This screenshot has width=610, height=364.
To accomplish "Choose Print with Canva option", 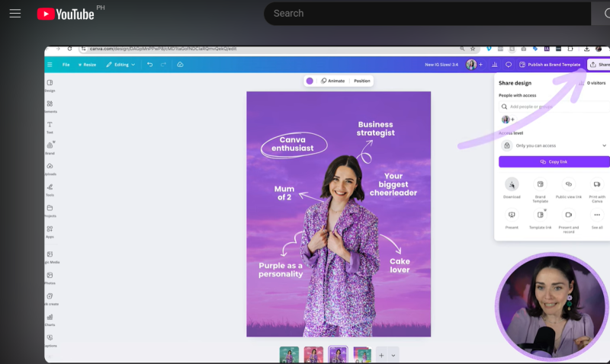I will (x=597, y=190).
